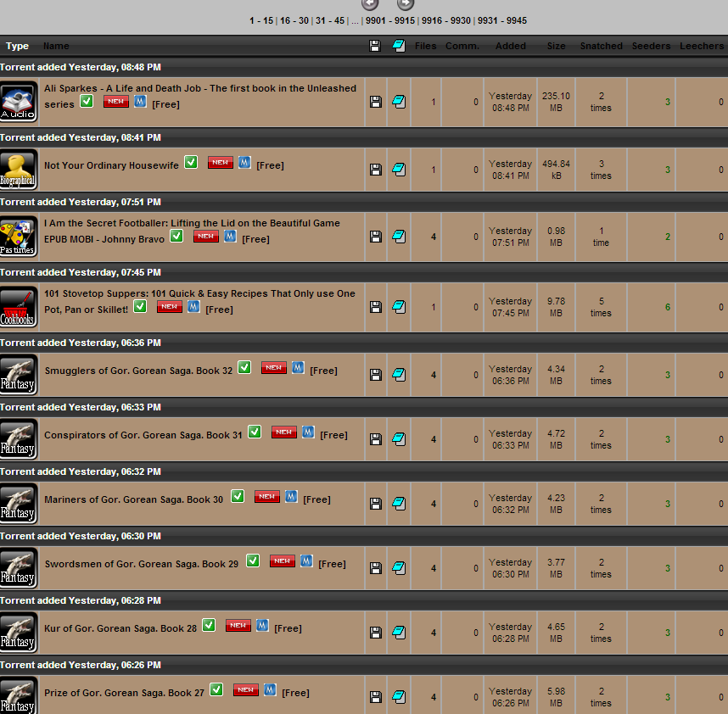Download 101 Stovetop Suppers with disk icon
Viewport: 728px width, 714px height.
point(376,307)
